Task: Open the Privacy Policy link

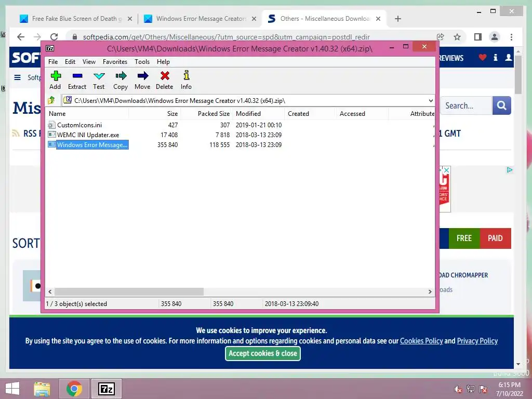Action: (x=477, y=341)
